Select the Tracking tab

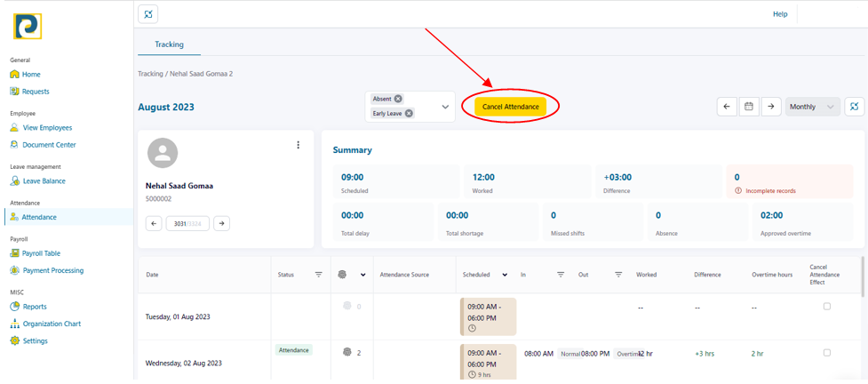(169, 44)
